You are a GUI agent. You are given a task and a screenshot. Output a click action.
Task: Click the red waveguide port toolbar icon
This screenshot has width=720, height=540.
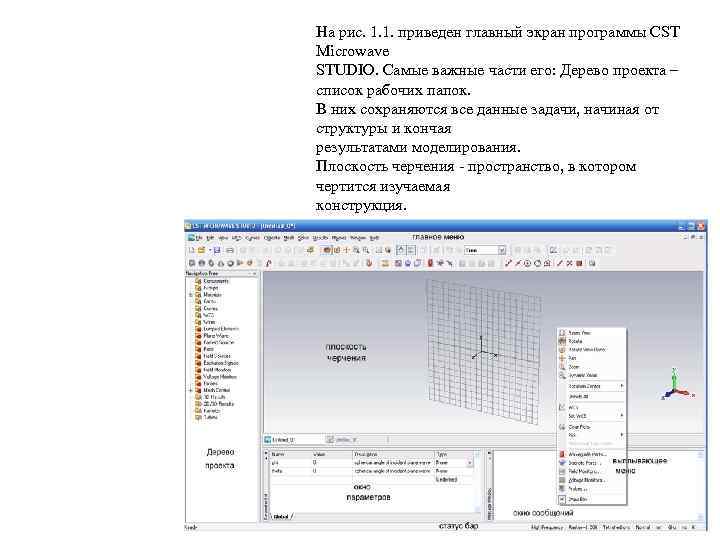[430, 263]
